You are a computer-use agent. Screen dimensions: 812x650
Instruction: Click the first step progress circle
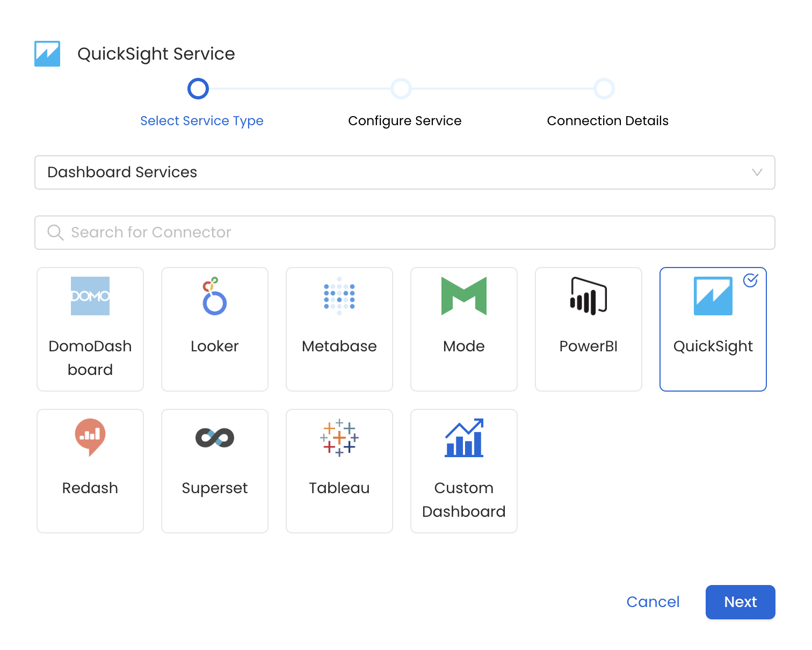[x=198, y=89]
